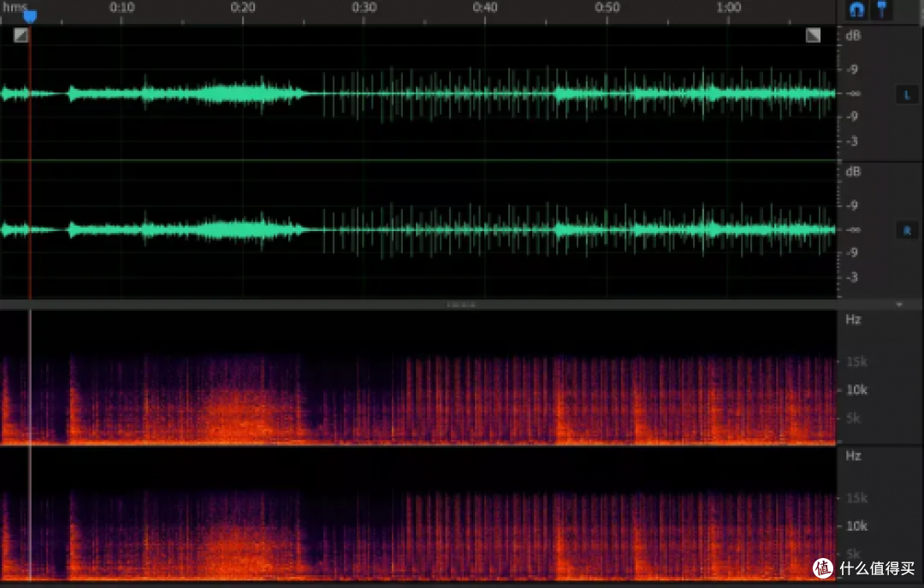Click inside the right channel green waveform
This screenshot has height=588, width=924.
(418, 230)
